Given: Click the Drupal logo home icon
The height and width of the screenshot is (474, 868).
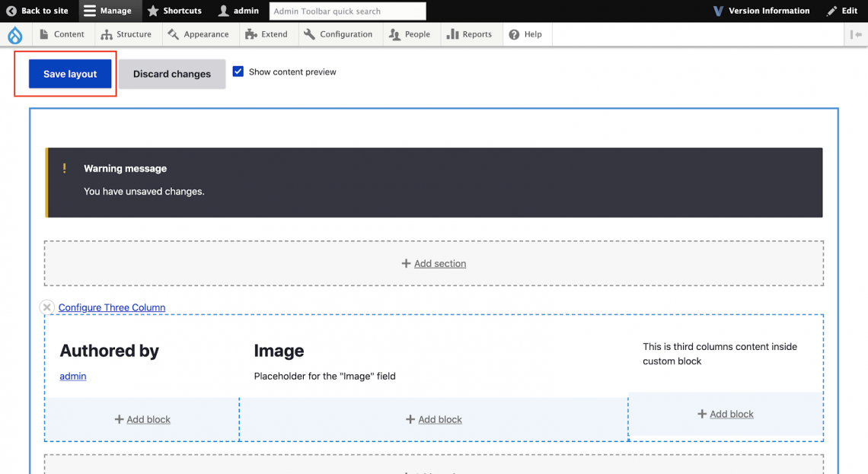Looking at the screenshot, I should (x=15, y=35).
